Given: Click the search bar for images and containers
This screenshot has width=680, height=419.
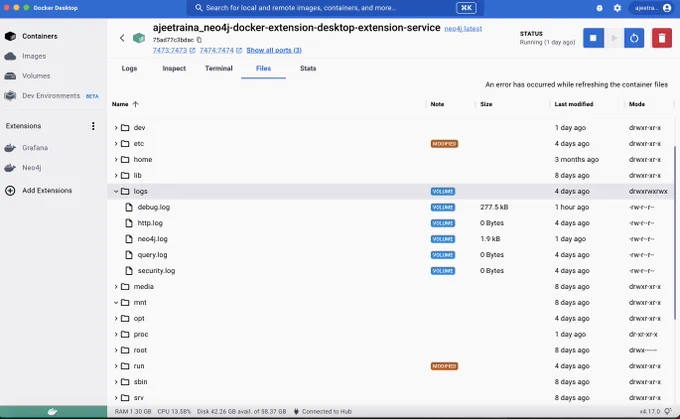Looking at the screenshot, I should coord(335,8).
